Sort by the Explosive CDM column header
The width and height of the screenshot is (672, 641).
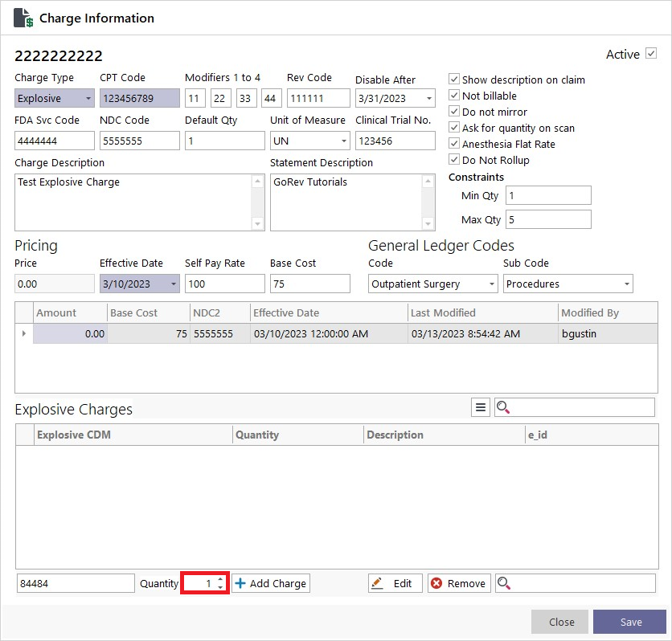point(133,435)
